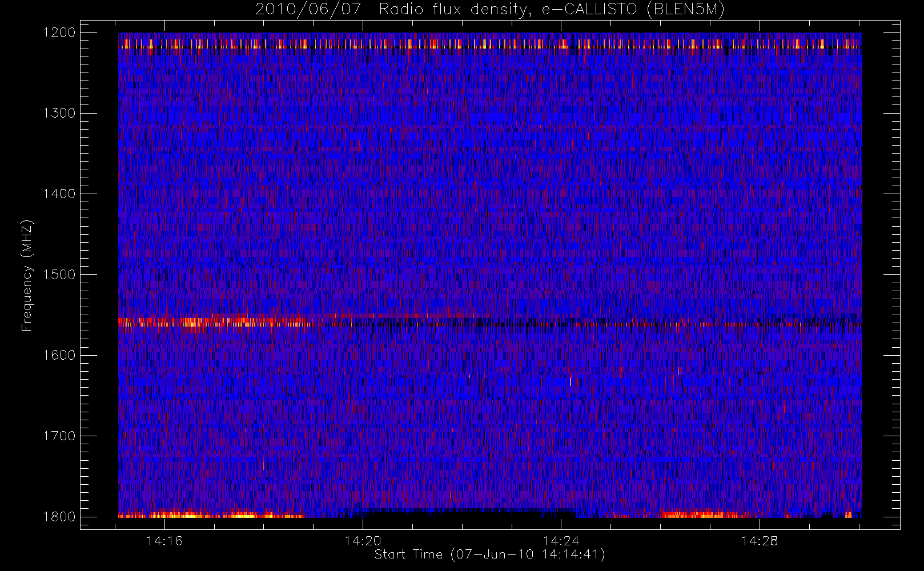Image resolution: width=924 pixels, height=571 pixels.
Task: Click the plot title 'Radio flux density, e-CALLISTO (BLEN5M)'
Action: 552,10
